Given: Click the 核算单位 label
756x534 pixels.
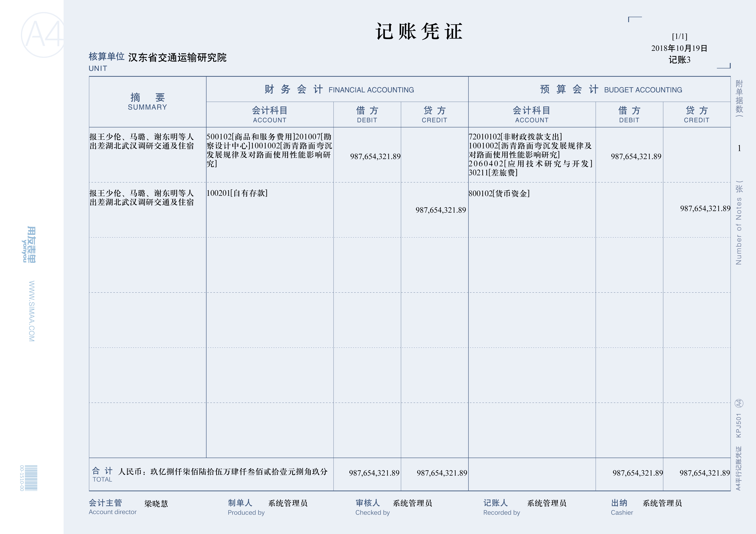Looking at the screenshot, I should (106, 57).
